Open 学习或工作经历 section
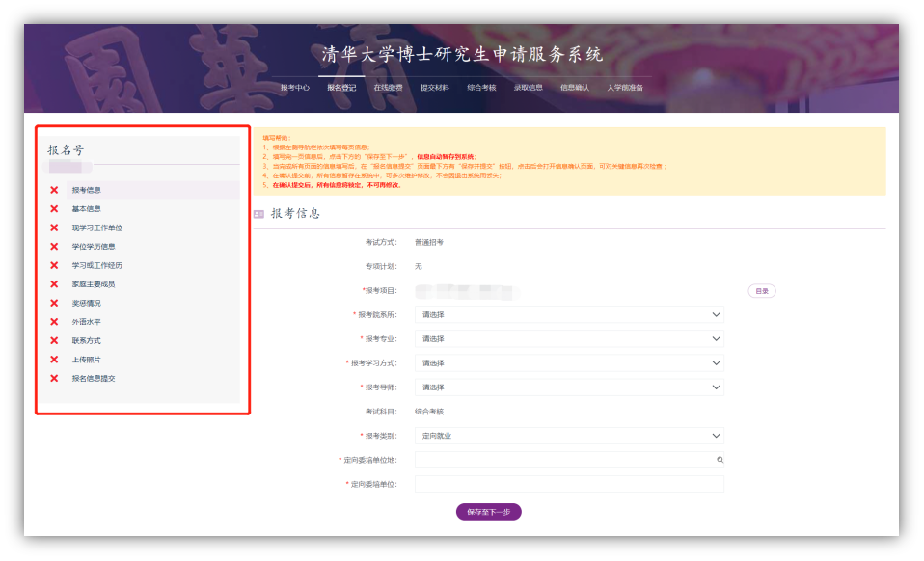924x561 pixels. pos(97,265)
